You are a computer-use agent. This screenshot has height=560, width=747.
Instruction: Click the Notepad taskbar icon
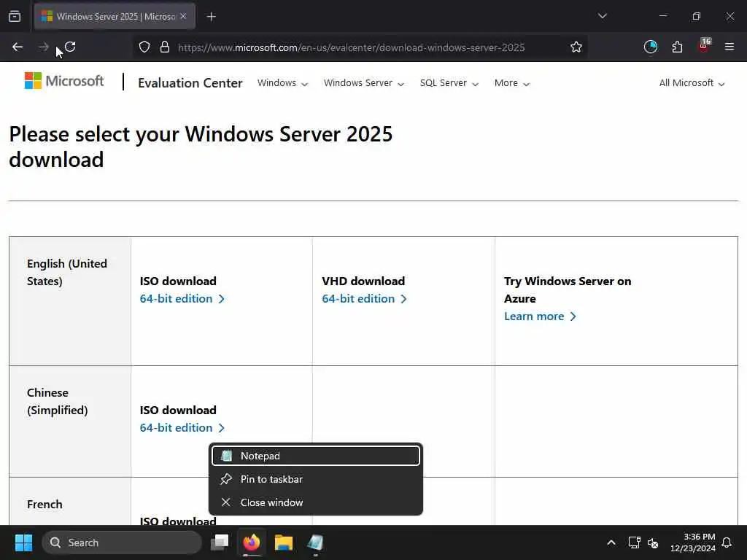click(x=315, y=542)
